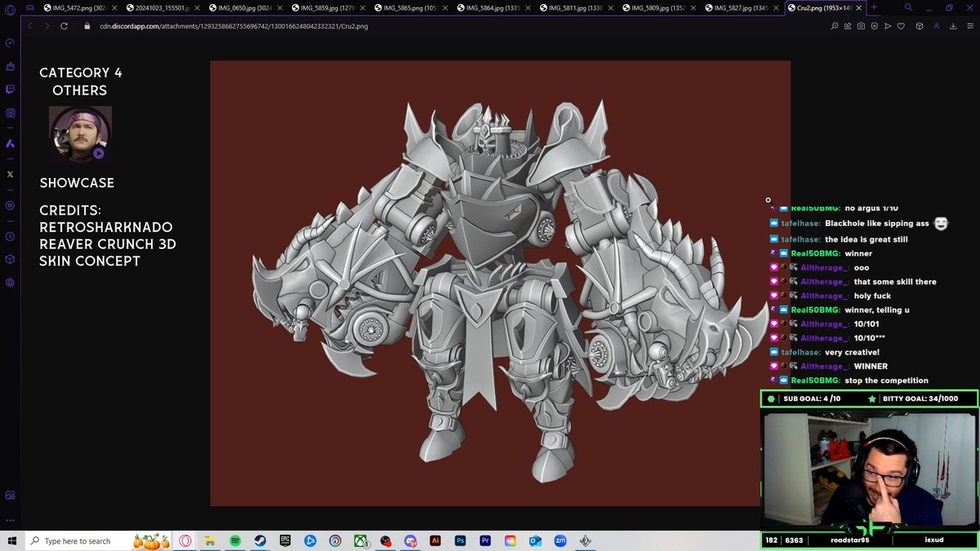Open Discord from the taskbar
Screen dimensions: 980x551
pyautogui.click(x=410, y=540)
